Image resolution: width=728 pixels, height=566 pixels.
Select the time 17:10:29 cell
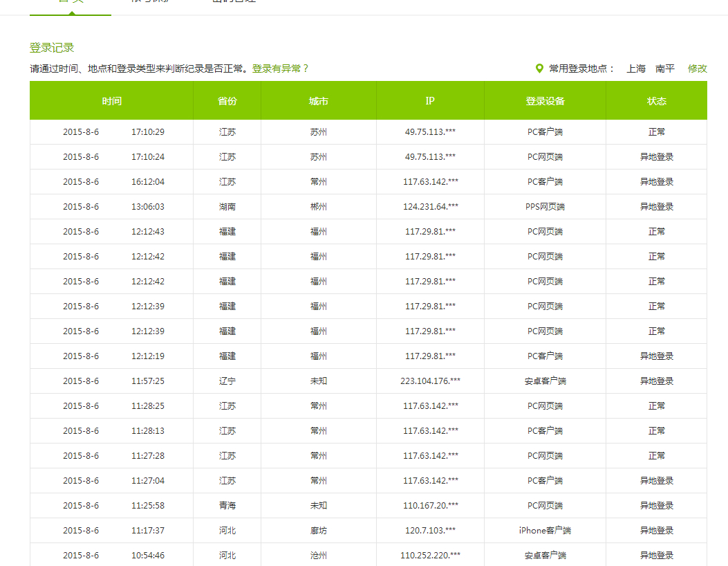click(148, 132)
